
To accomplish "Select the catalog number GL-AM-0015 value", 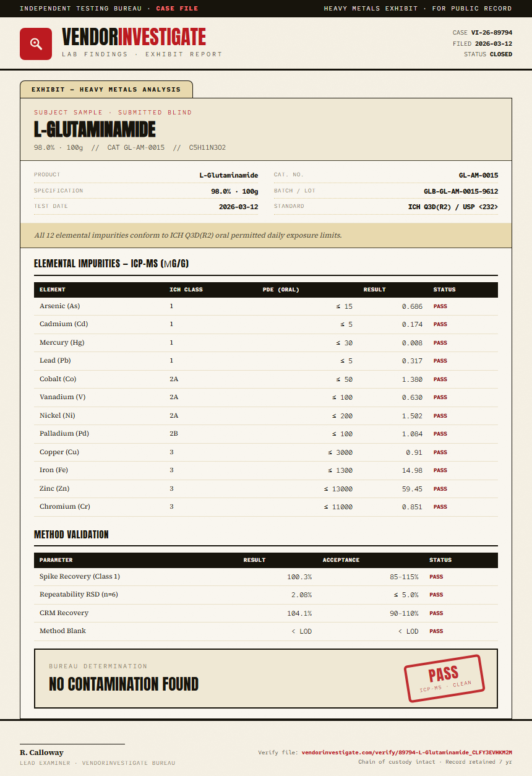I will pyautogui.click(x=478, y=175).
